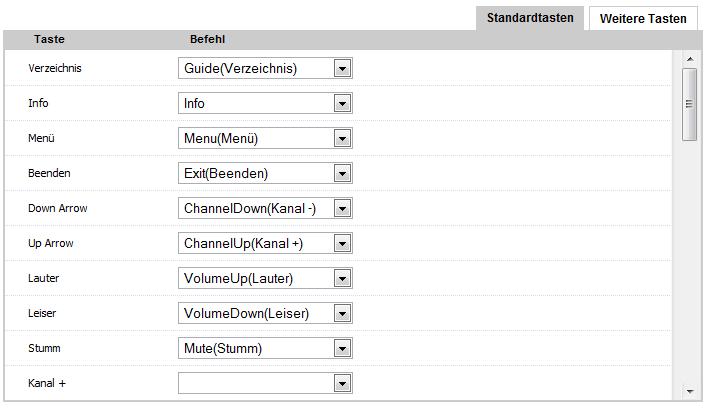Select the Standardtasten tab
The image size is (717, 409).
tap(530, 19)
